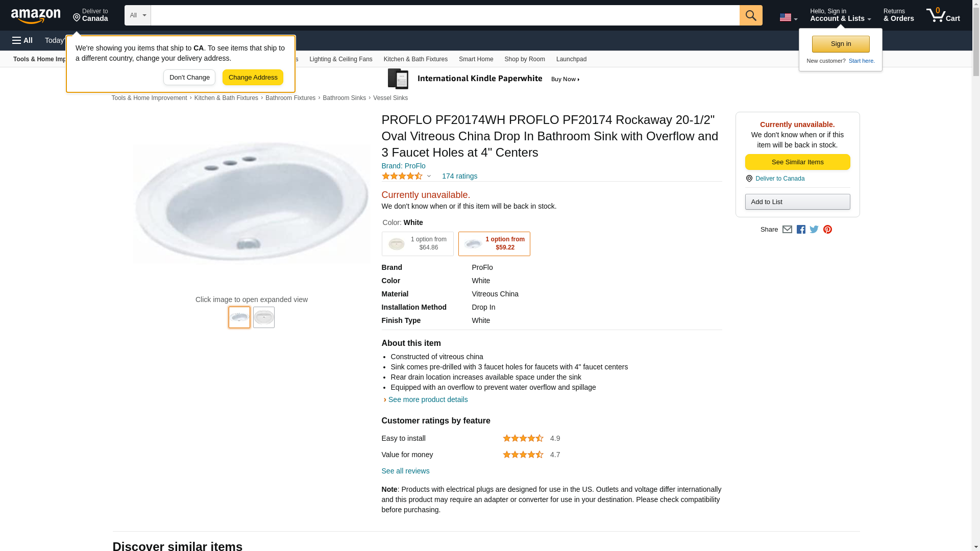Share product on Pinterest
Viewport: 980px width, 551px height.
[827, 230]
